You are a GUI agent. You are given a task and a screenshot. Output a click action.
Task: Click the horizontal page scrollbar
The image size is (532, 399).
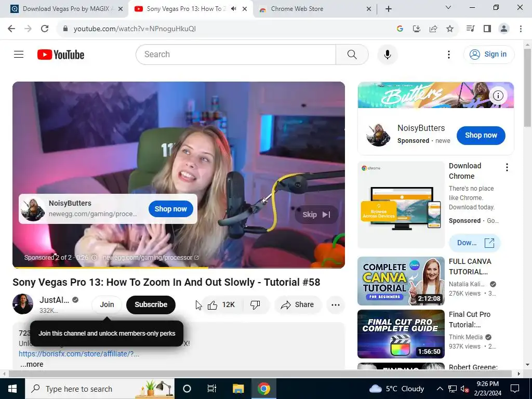tap(260, 374)
